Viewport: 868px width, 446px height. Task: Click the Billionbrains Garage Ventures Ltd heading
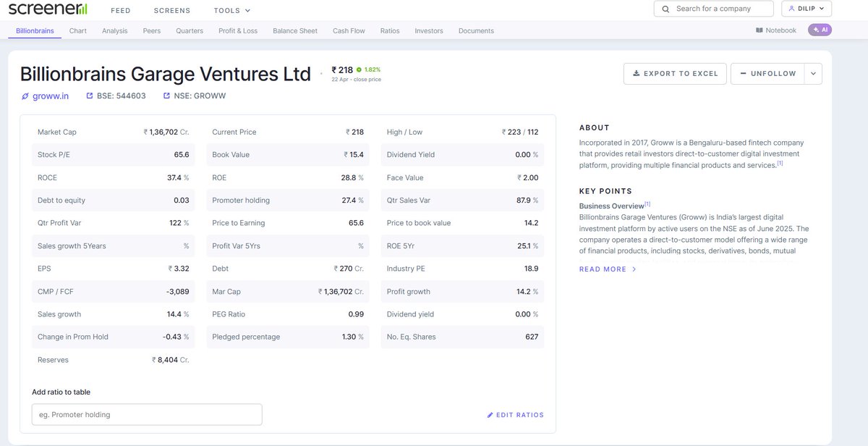(x=166, y=74)
